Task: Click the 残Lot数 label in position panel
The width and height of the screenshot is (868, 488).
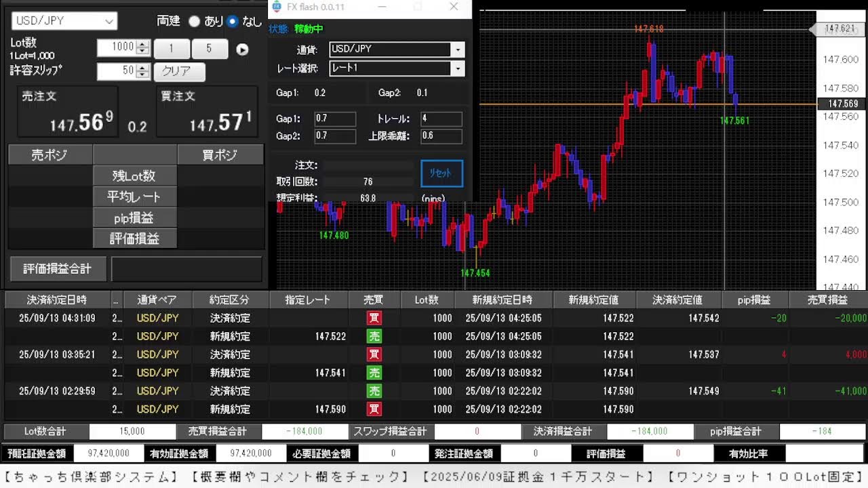Action: [x=134, y=176]
